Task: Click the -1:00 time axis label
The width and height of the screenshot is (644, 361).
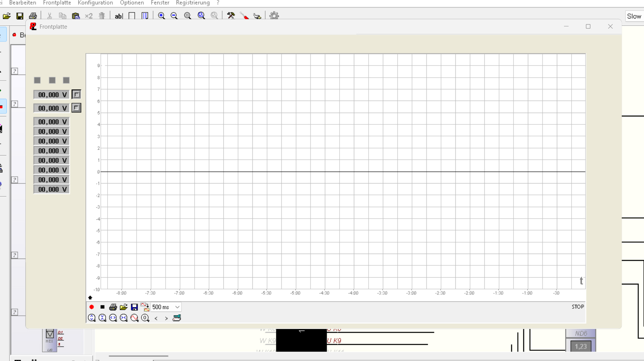Action: pyautogui.click(x=527, y=293)
